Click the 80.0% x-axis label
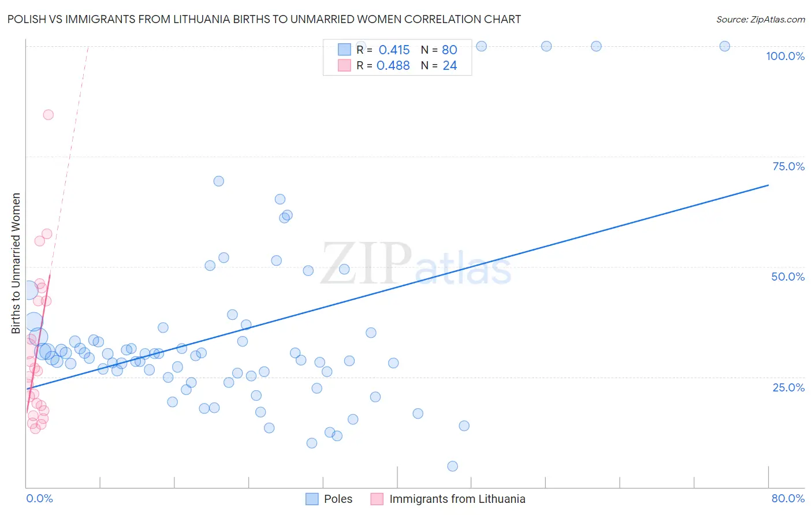812x515 pixels. [788, 498]
